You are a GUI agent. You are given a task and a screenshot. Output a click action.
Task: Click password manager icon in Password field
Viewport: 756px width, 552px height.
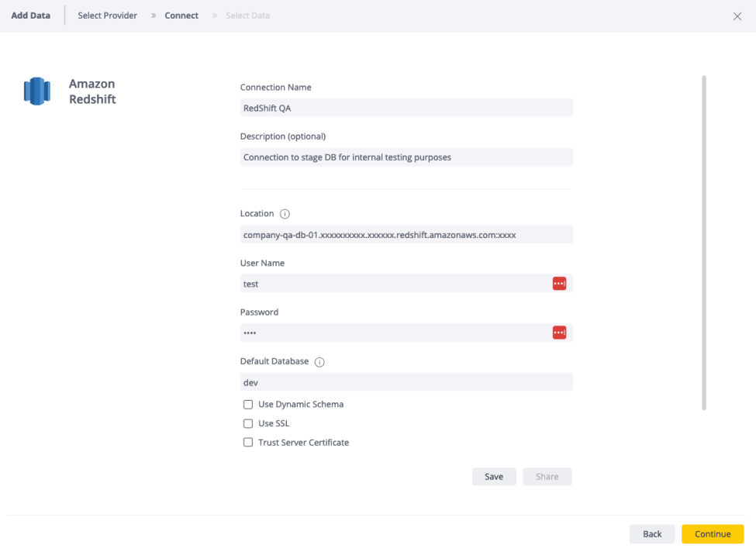point(559,333)
